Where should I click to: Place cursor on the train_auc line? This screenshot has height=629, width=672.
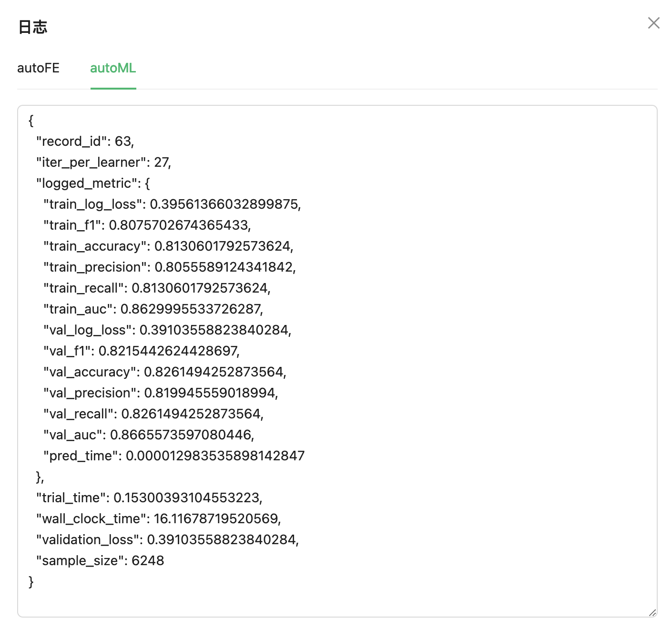click(153, 309)
